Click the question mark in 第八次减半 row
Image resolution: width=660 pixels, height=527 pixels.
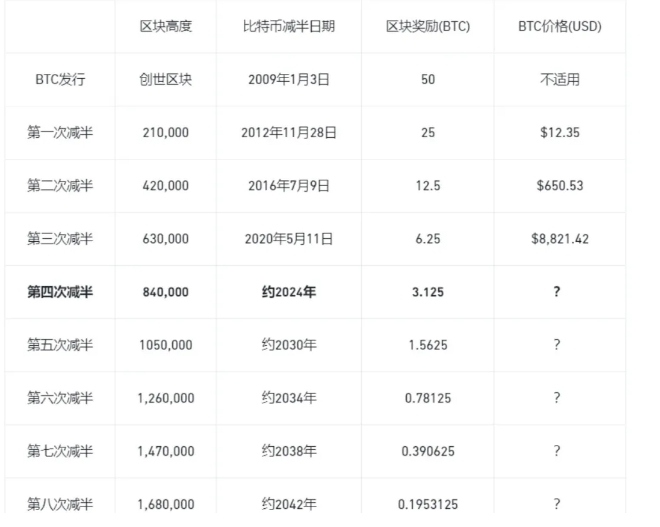[557, 503]
